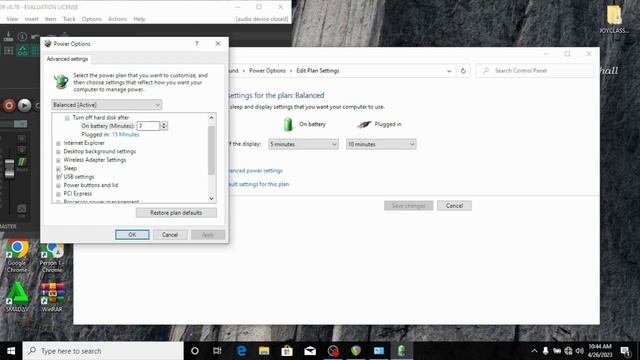Expand the Sleep tree node
Screen dimensions: 640x360
click(58, 169)
